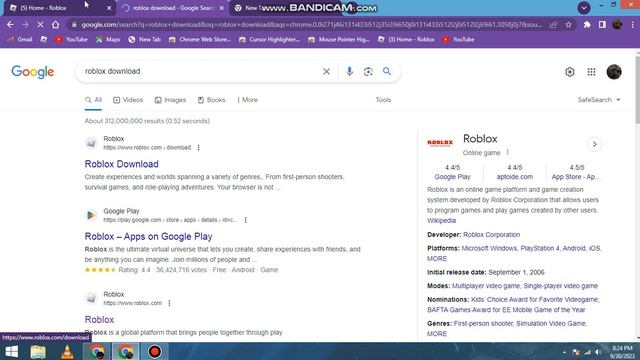The height and width of the screenshot is (360, 640).
Task: Open options for roblox.com result
Action: click(169, 303)
